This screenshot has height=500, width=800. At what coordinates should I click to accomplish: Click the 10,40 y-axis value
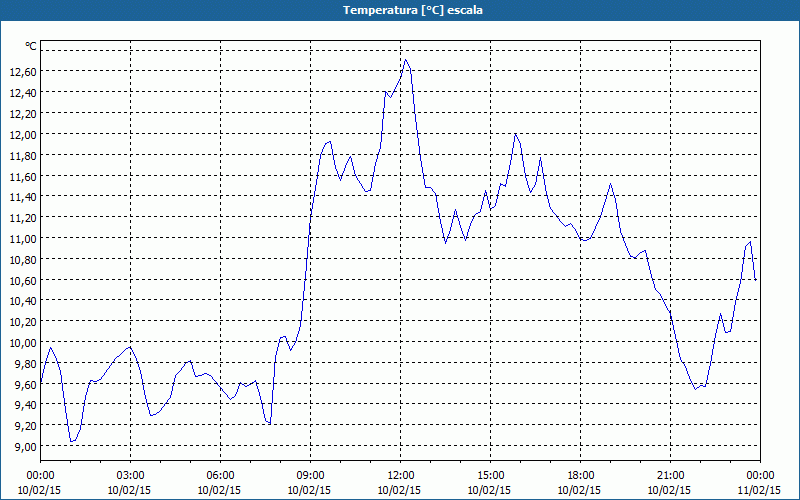click(23, 301)
